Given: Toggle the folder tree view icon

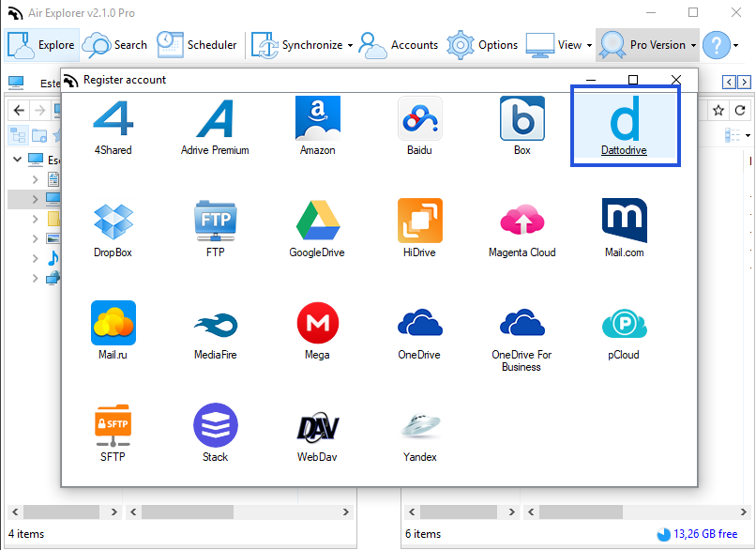Looking at the screenshot, I should coord(19,135).
